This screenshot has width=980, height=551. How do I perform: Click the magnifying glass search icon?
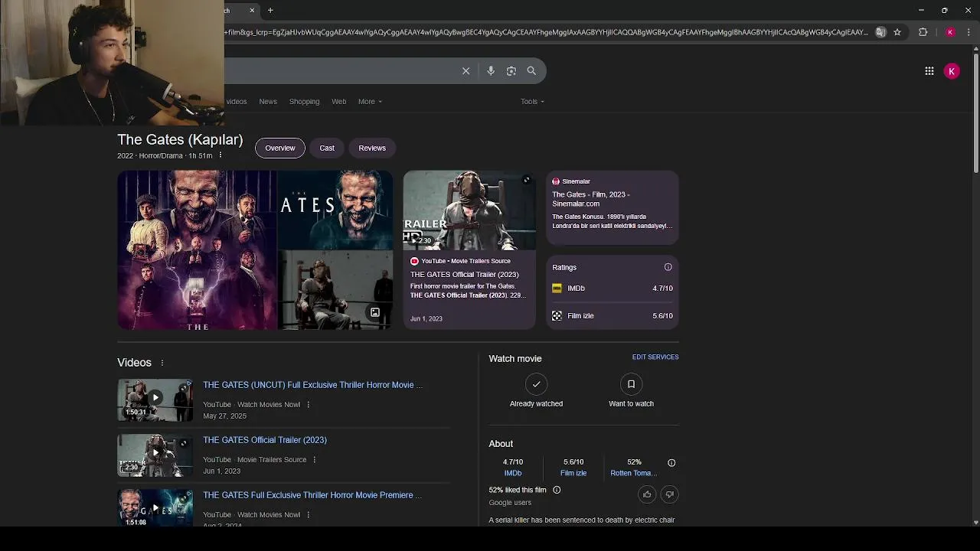(x=531, y=71)
